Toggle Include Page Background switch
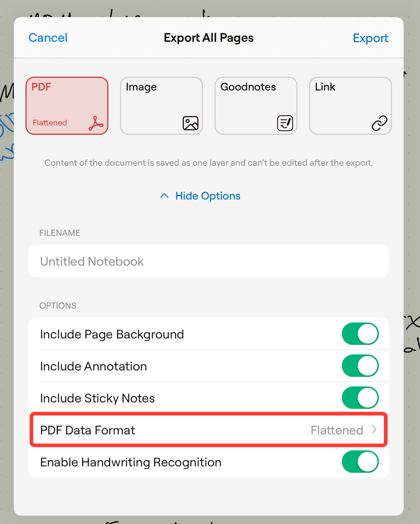Viewport: 420px width, 524px height. coord(360,334)
